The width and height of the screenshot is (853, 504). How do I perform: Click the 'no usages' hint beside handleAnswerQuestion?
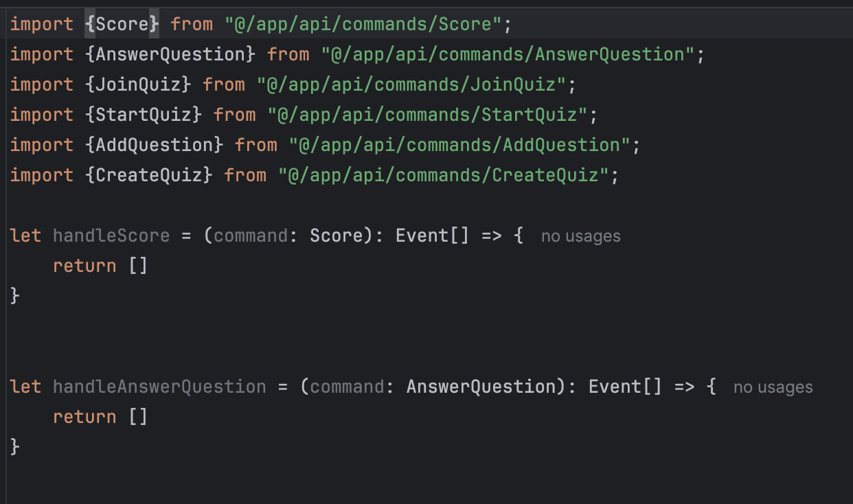[773, 387]
